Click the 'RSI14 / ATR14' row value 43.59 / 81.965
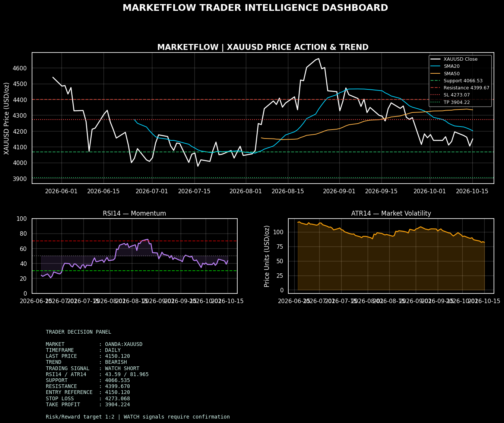Image resolution: width=504 pixels, height=423 pixels. click(127, 374)
